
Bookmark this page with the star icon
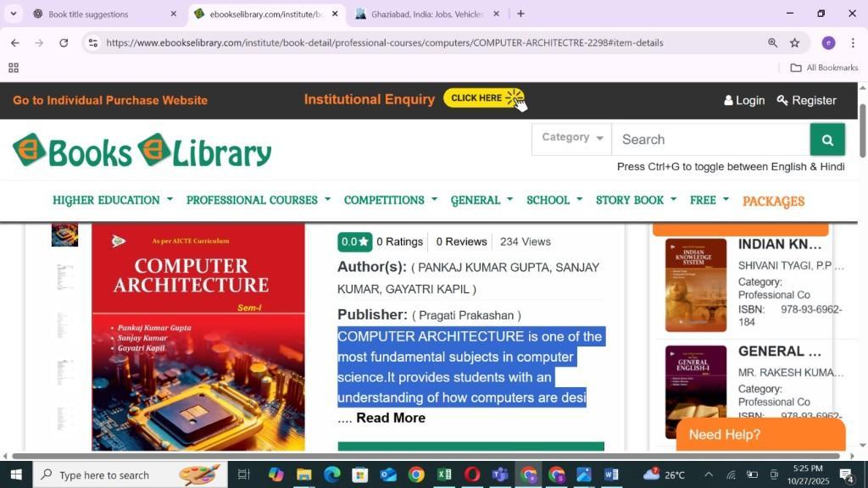coord(795,42)
